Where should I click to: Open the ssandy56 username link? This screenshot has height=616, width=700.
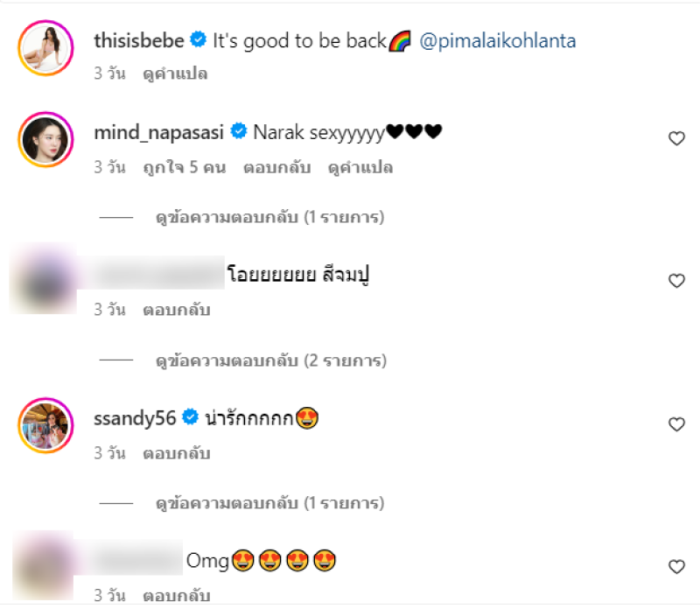point(135,418)
